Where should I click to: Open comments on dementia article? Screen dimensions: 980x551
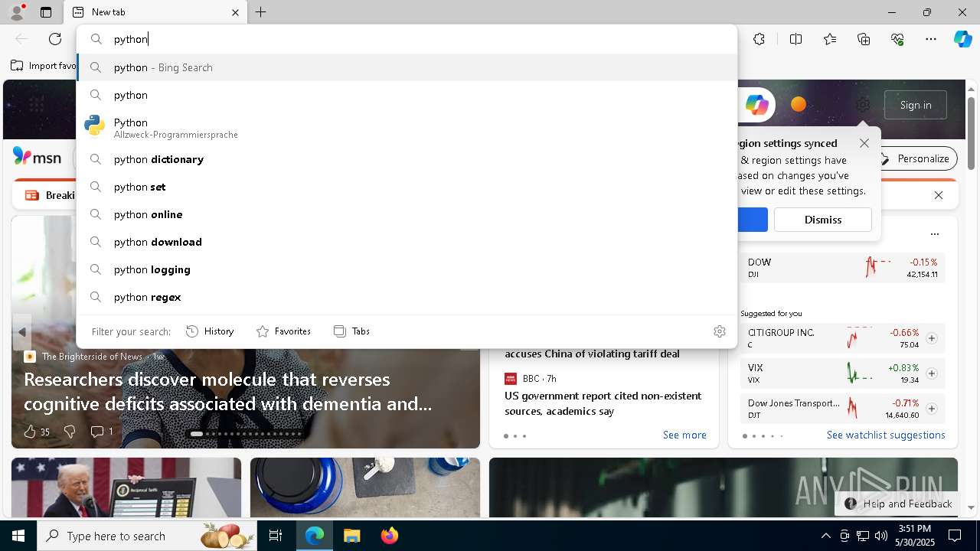[101, 432]
